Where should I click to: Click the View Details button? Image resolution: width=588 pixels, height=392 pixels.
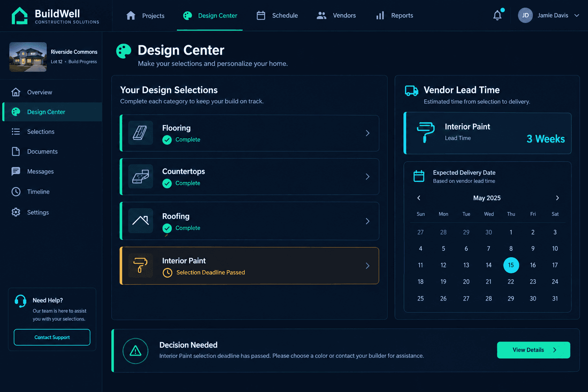[534, 350]
